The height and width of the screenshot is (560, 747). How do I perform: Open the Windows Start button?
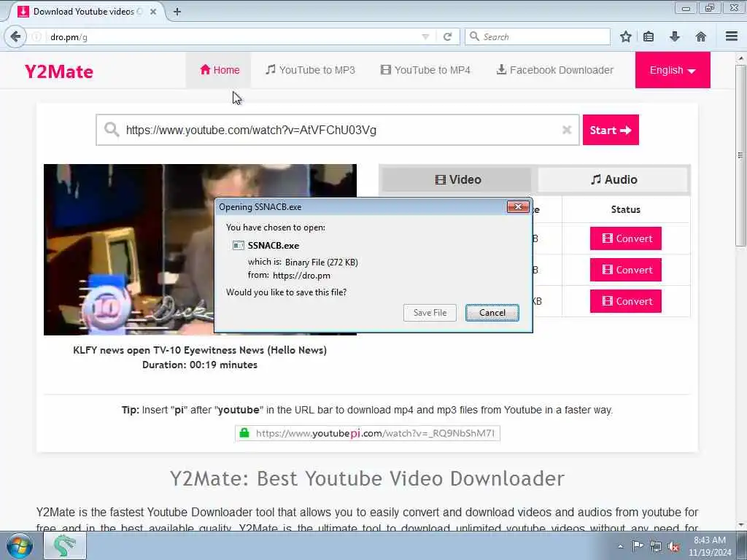(19, 545)
